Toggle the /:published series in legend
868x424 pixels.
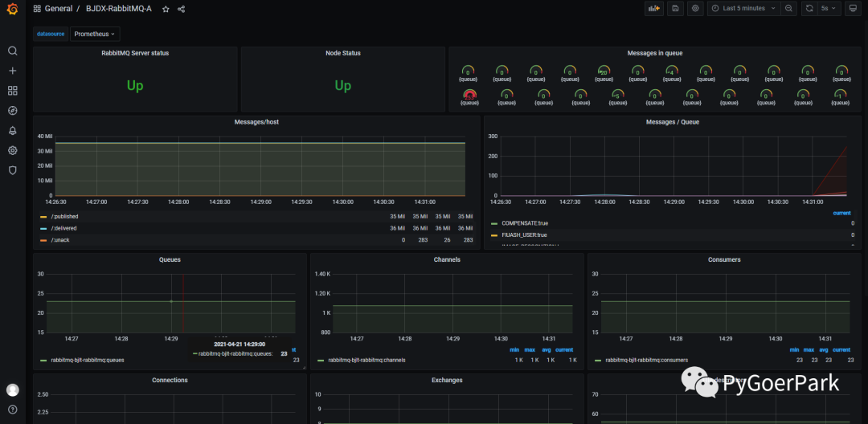tap(64, 216)
